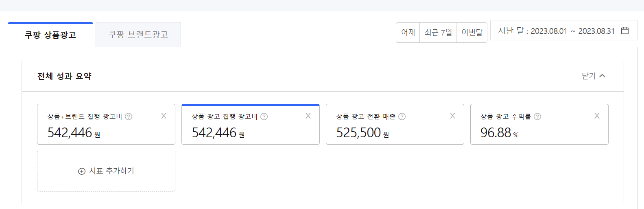Select the 최근 7일 period button
644x209 pixels.
point(438,33)
